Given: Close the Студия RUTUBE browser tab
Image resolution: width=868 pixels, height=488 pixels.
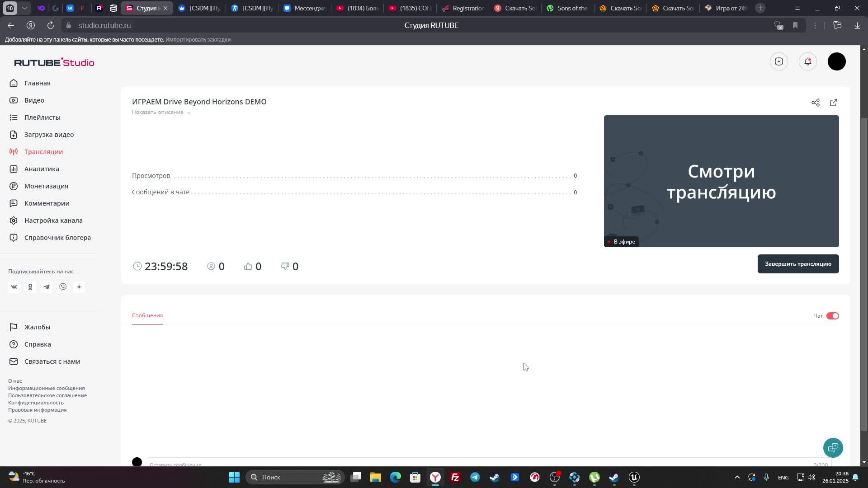Looking at the screenshot, I should click(x=165, y=8).
